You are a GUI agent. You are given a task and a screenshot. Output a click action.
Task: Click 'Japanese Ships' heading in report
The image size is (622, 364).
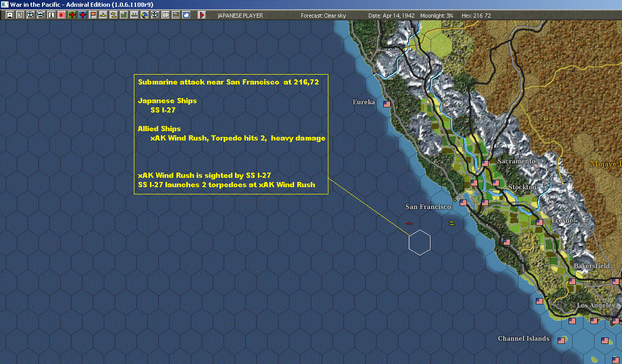(x=168, y=101)
